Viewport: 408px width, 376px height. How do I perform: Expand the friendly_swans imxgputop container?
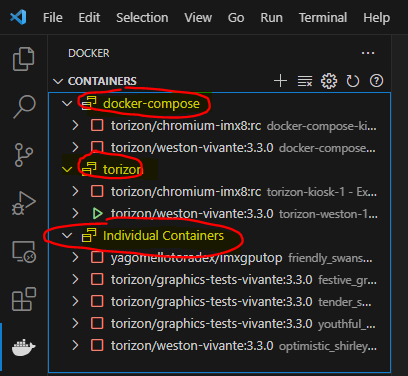pos(75,257)
